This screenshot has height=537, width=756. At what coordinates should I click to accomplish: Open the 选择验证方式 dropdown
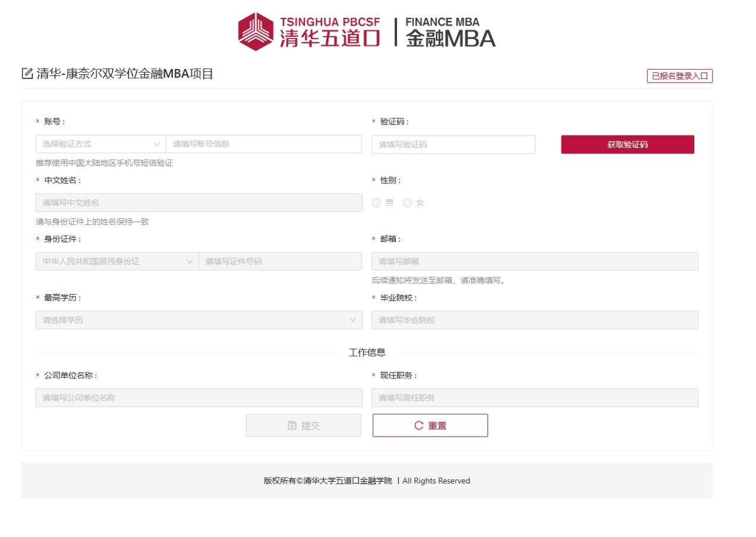[101, 144]
